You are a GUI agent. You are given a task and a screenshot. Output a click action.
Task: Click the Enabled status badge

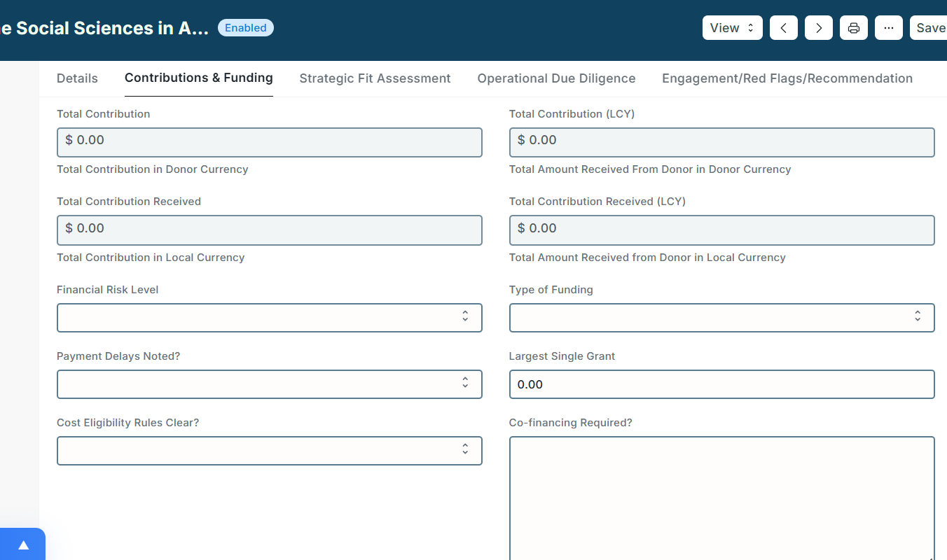coord(245,28)
